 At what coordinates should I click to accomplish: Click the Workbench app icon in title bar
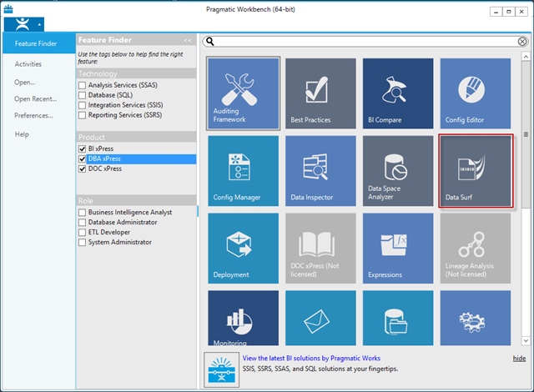click(x=8, y=9)
